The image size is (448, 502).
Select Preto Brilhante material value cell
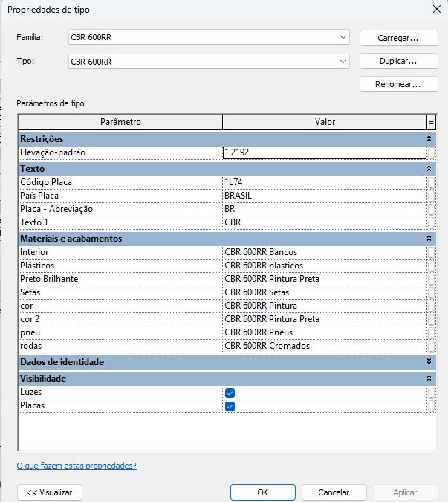point(325,279)
